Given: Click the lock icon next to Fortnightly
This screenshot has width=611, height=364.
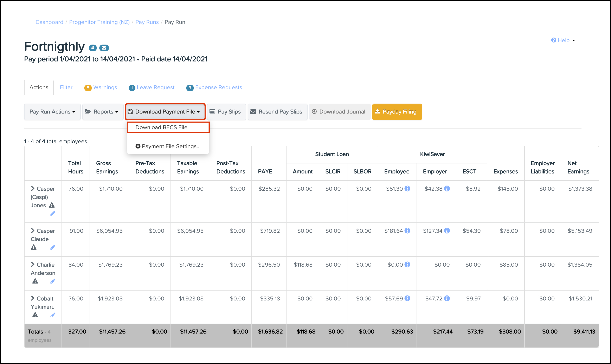Looking at the screenshot, I should [92, 48].
